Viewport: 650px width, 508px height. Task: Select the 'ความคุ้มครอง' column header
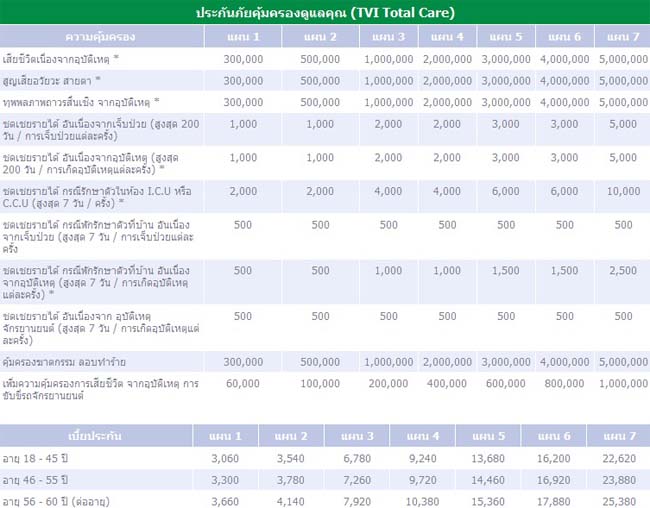coord(100,37)
